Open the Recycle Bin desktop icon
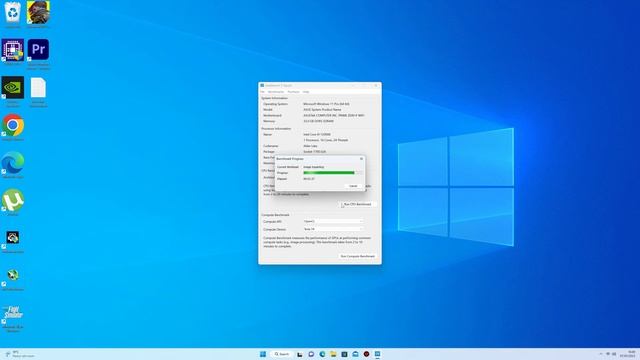This screenshot has width=640, height=360. (x=13, y=12)
